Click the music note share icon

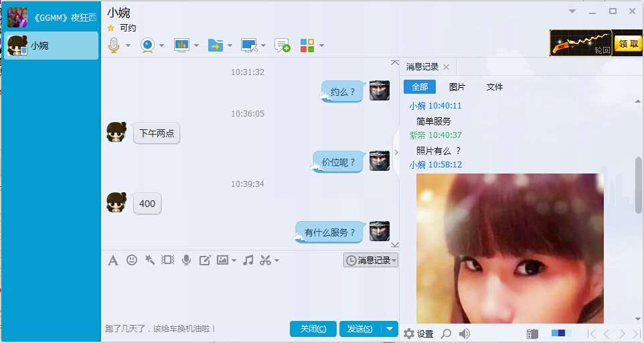pos(248,260)
